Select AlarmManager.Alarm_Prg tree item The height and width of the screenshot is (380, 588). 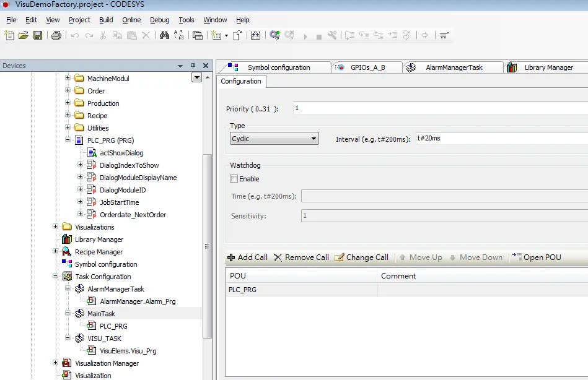(138, 301)
